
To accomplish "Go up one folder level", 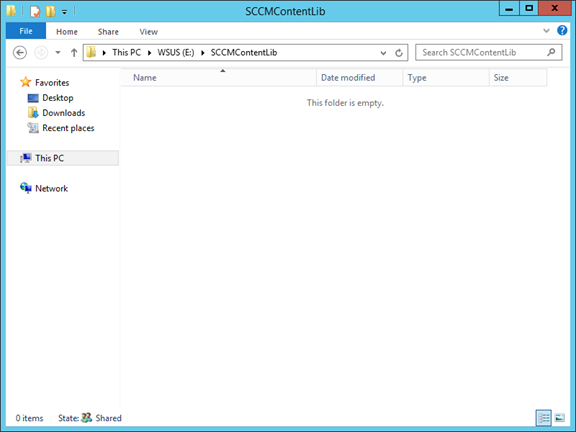I will click(74, 53).
